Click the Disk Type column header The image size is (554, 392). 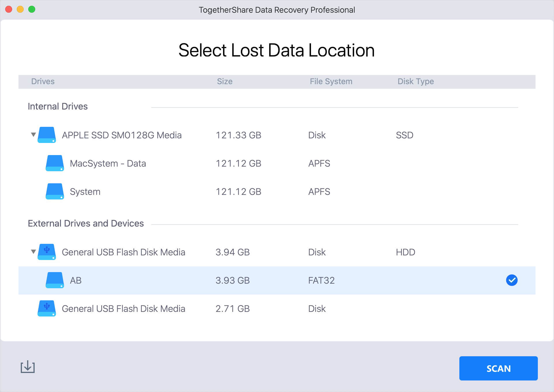pos(415,82)
